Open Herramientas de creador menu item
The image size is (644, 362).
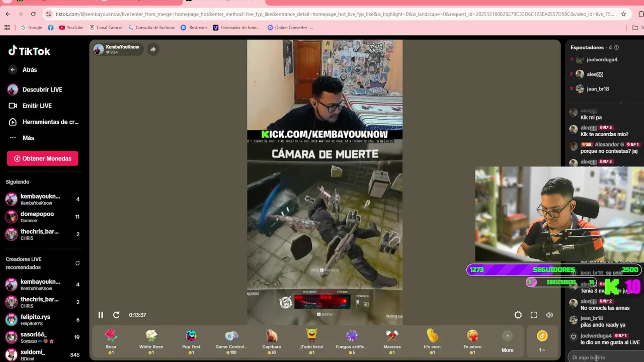[44, 122]
